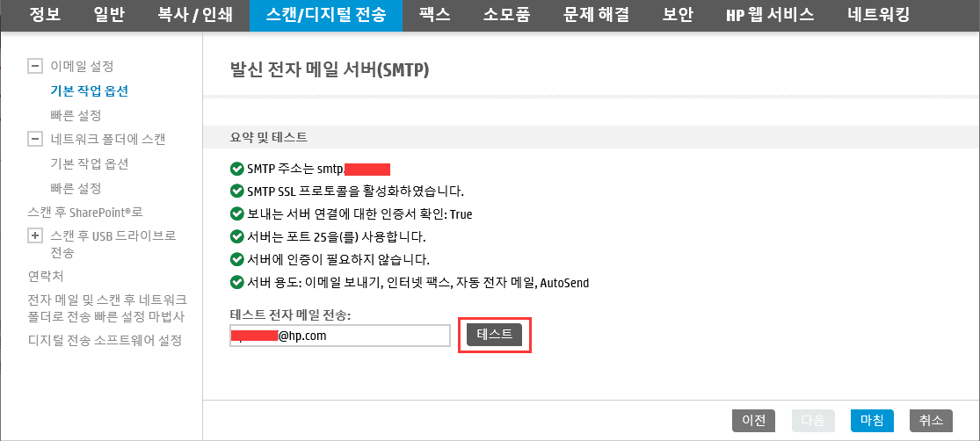The image size is (980, 441).
Task: Switch to the 팩스 tab
Action: (436, 15)
